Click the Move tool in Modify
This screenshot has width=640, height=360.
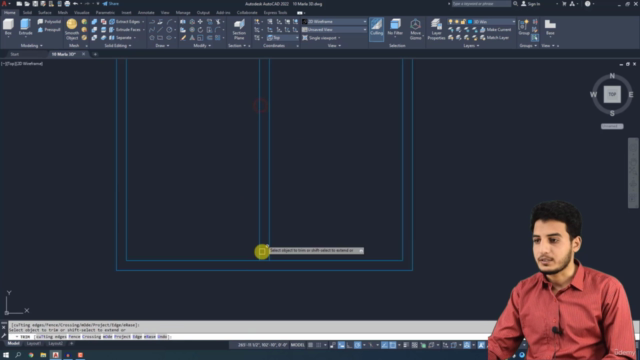click(200, 22)
